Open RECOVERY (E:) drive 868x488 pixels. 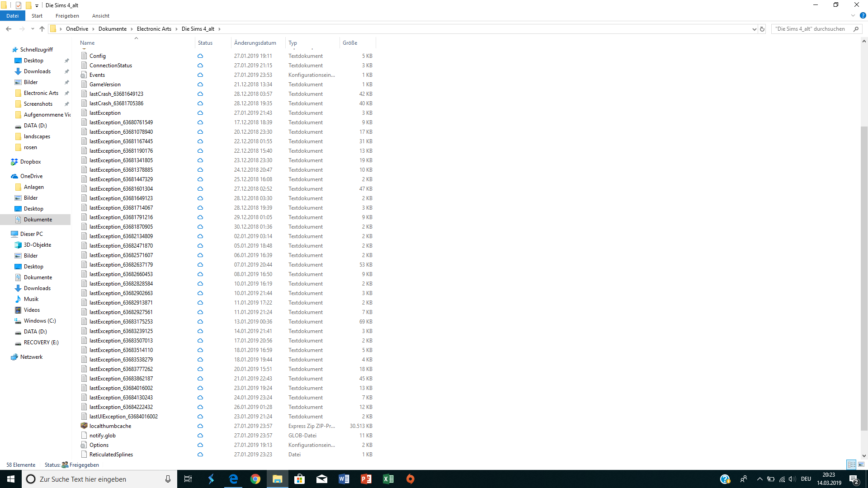click(x=41, y=343)
